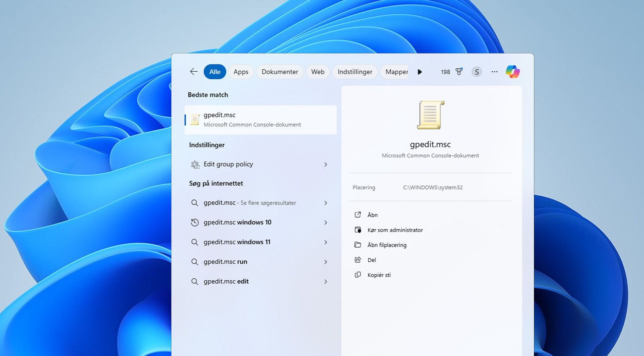
Task: Go back with the left arrow icon
Action: [x=194, y=72]
